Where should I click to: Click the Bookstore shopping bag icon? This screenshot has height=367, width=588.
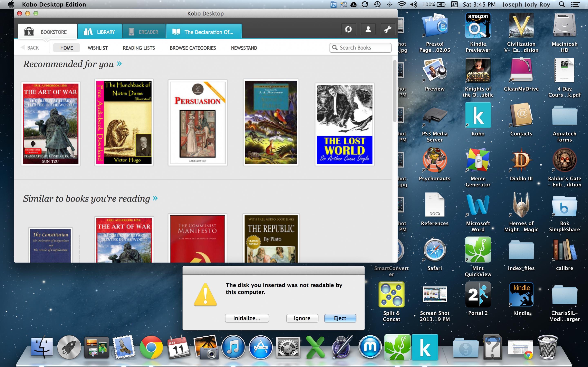[29, 32]
